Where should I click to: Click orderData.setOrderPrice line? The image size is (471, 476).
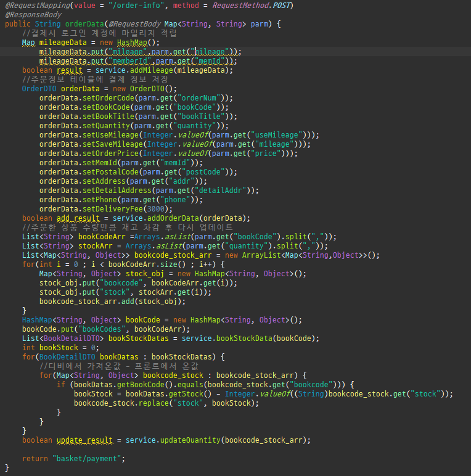(168, 154)
